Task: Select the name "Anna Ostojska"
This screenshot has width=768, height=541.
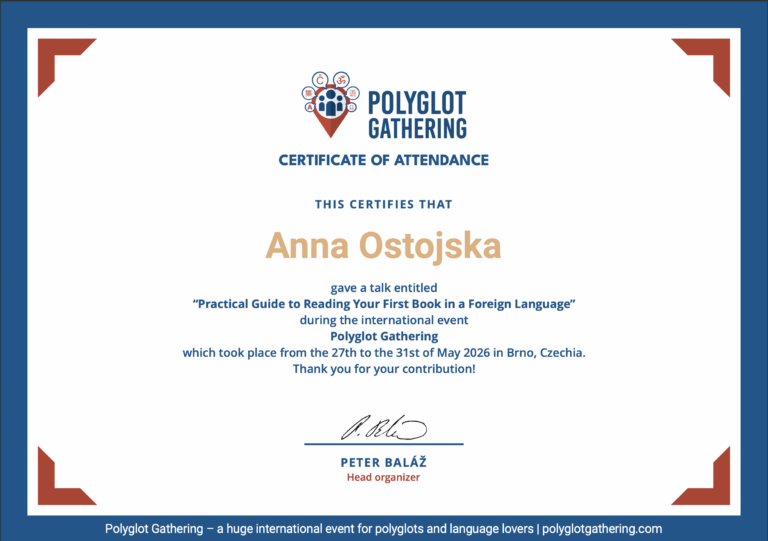Action: (384, 246)
